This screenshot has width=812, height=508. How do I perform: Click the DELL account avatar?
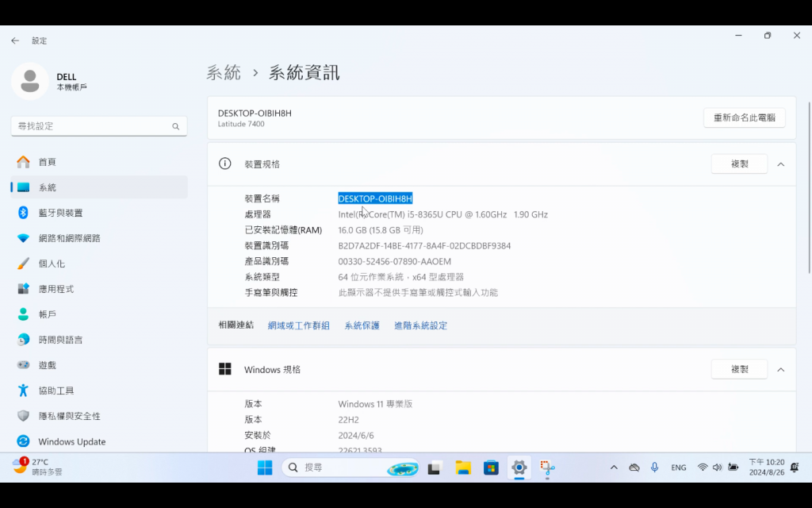30,81
